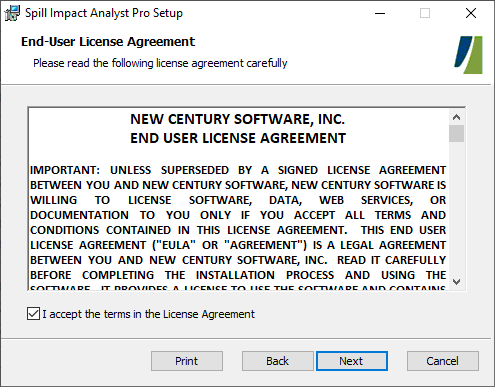The height and width of the screenshot is (387, 495).
Task: Click the installer icon in title bar
Action: point(12,13)
